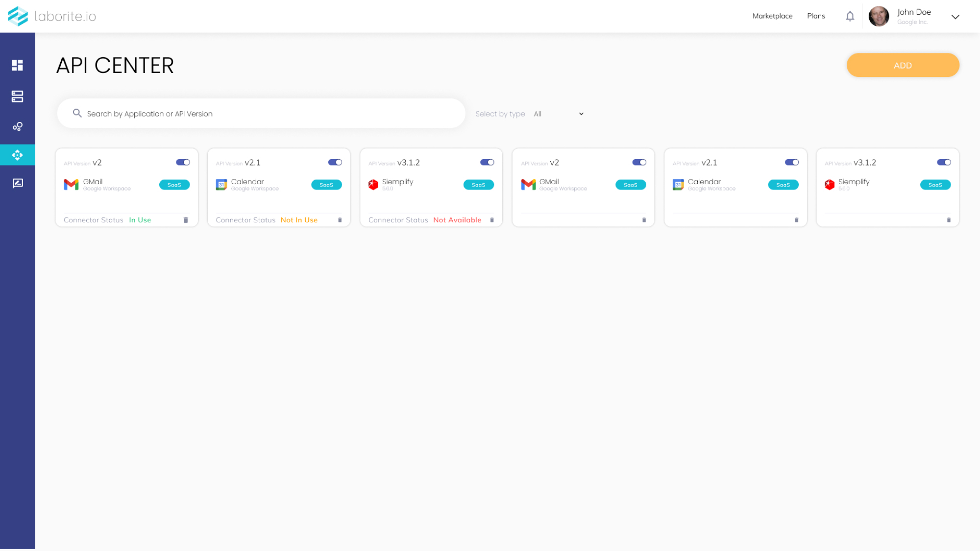Delete the In Use GMail connector
Image resolution: width=980 pixels, height=551 pixels.
(186, 220)
